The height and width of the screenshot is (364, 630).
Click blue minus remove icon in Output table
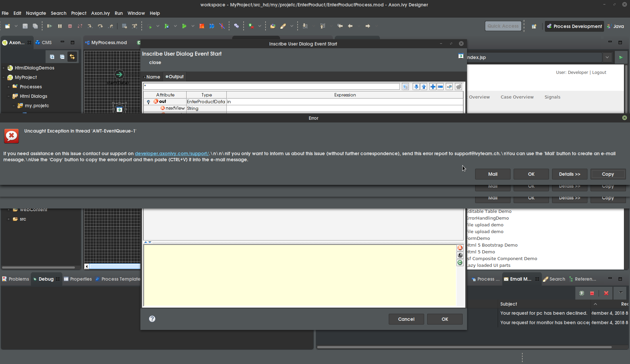pyautogui.click(x=440, y=87)
